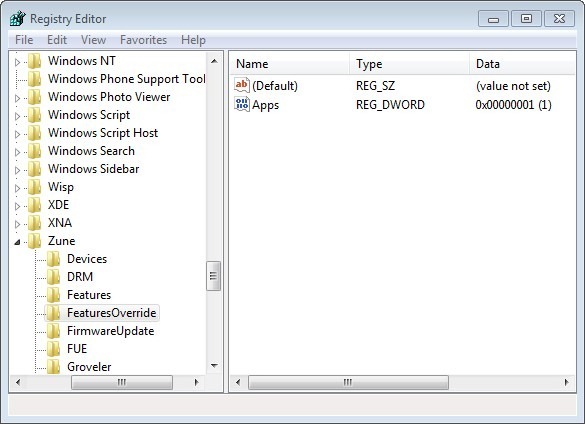Minimize the Registry Editor window

(493, 19)
